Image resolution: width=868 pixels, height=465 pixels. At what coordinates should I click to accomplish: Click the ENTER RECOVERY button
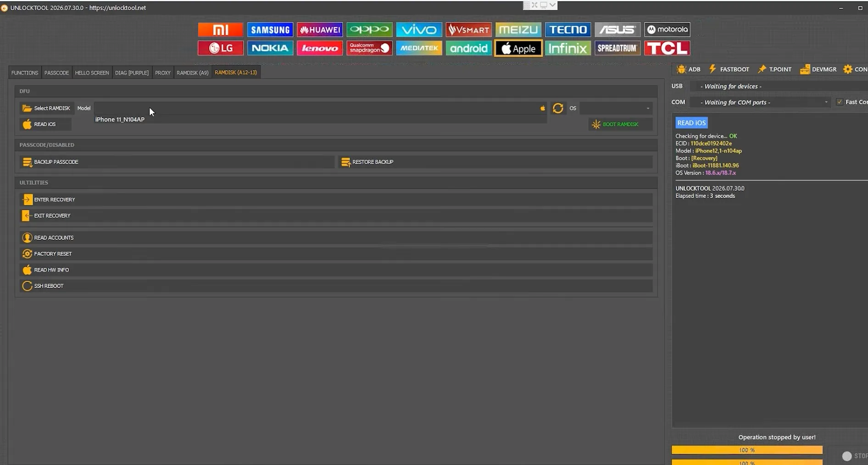click(336, 199)
